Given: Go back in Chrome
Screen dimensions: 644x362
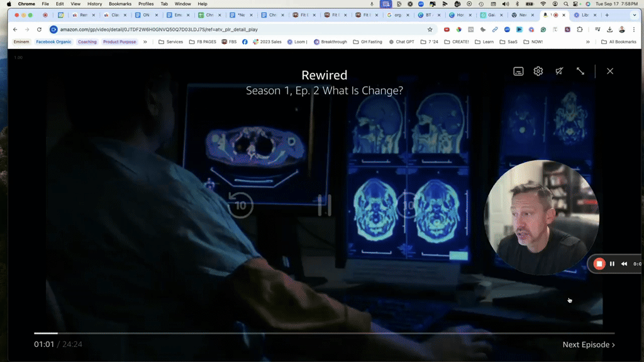Looking at the screenshot, I should pos(15,30).
